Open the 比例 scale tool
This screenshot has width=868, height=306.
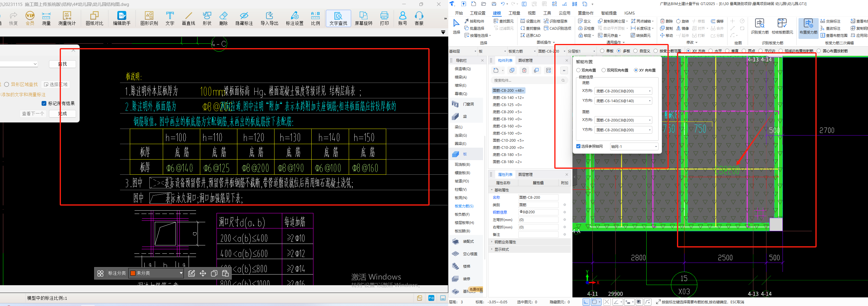[315, 18]
